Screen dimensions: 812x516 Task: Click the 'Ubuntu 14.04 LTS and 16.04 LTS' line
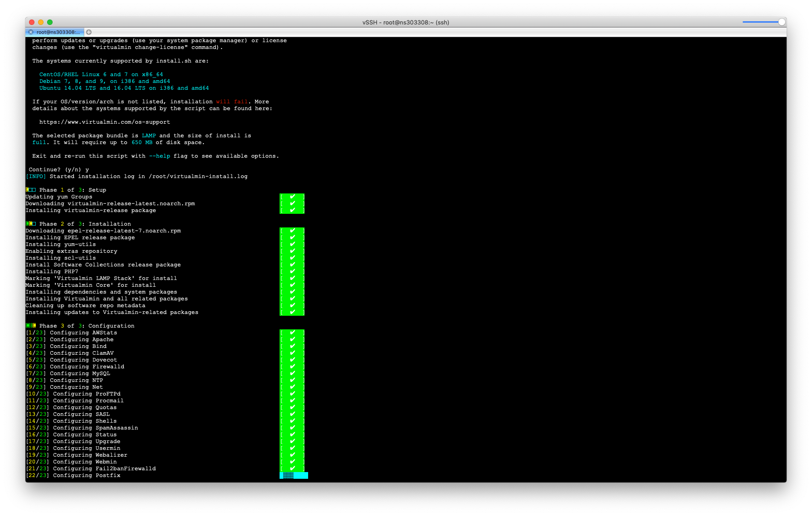coord(124,88)
